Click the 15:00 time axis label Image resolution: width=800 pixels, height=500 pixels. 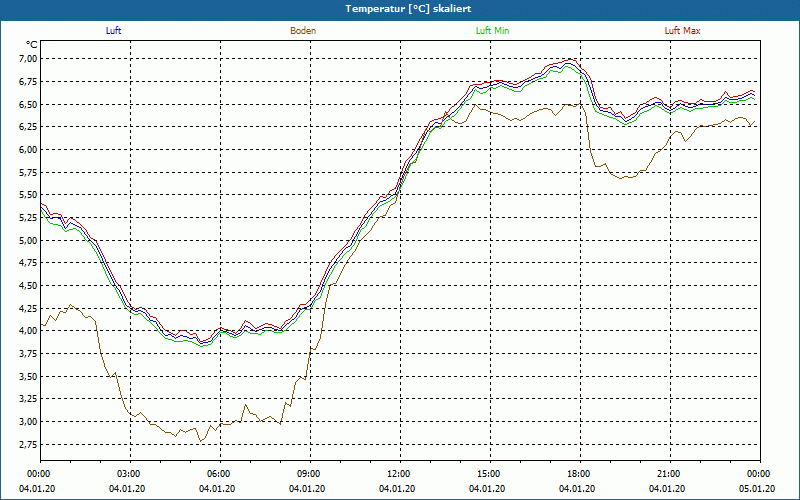(x=487, y=474)
